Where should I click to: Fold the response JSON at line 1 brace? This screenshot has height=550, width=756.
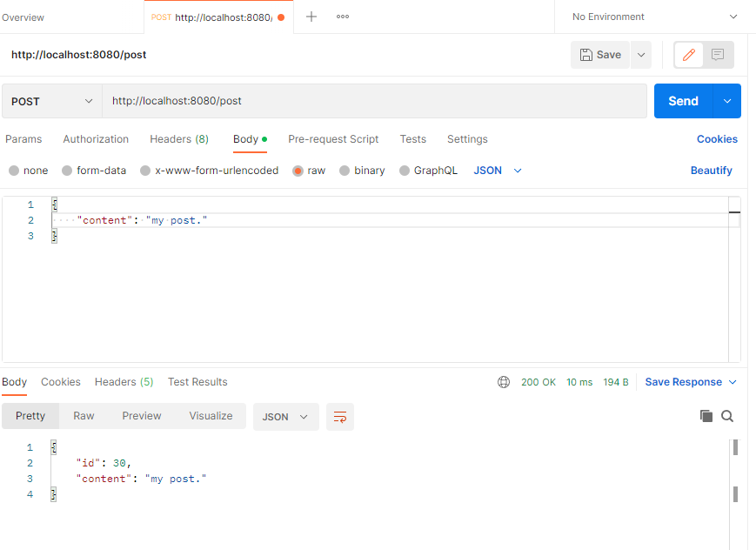(54, 447)
